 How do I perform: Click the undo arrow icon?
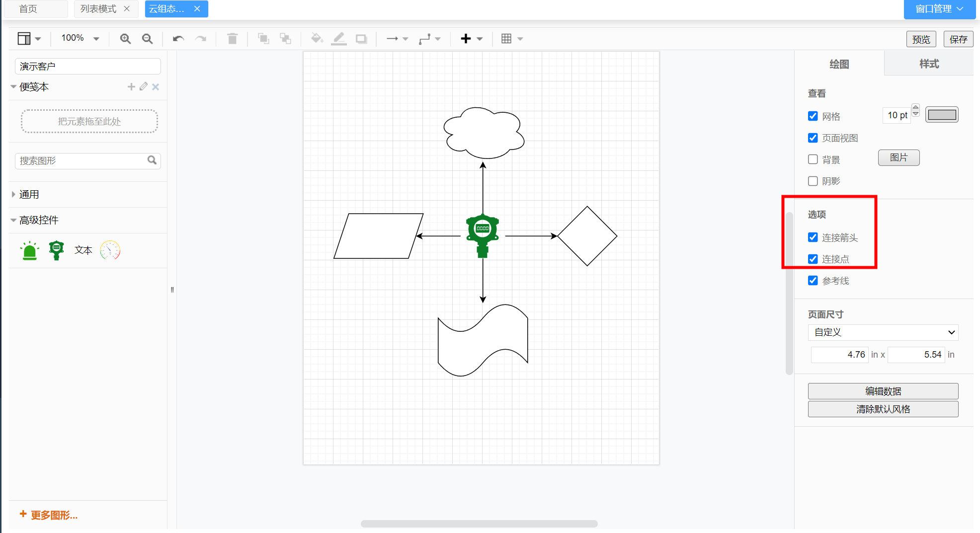click(x=178, y=39)
